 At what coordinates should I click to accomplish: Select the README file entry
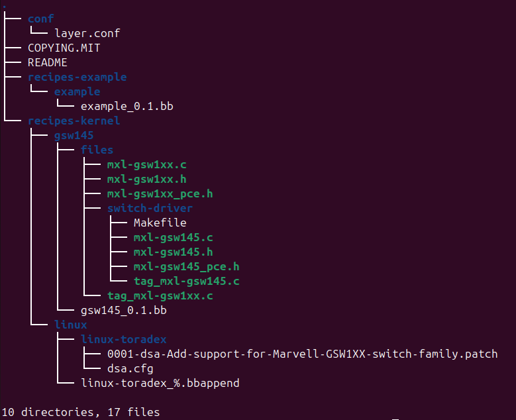[47, 62]
